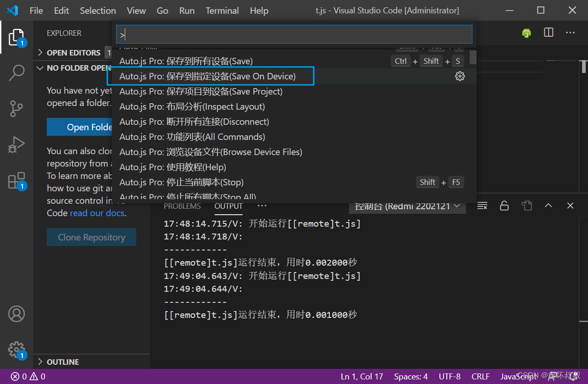Toggle output scroll lock
Image resolution: width=588 pixels, height=384 pixels.
pyautogui.click(x=504, y=206)
